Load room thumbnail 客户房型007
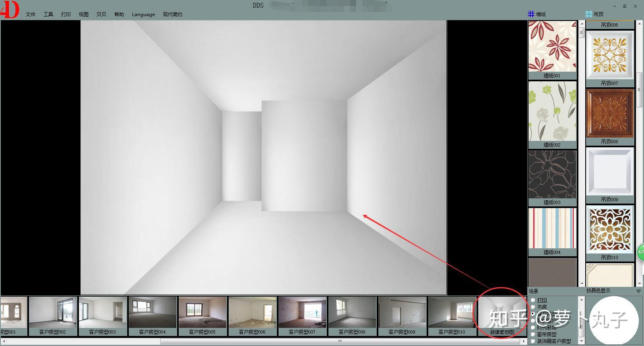The image size is (644, 346). (302, 313)
